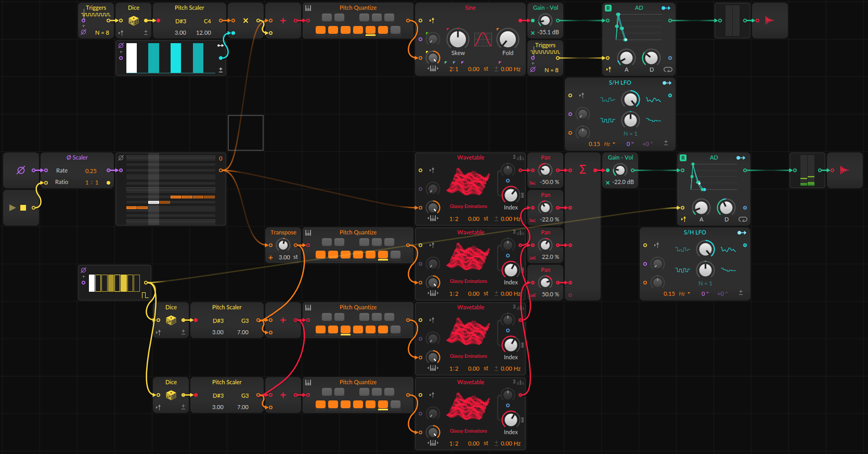Click the Triggers module title below Gain - Vol

pyautogui.click(x=545, y=45)
